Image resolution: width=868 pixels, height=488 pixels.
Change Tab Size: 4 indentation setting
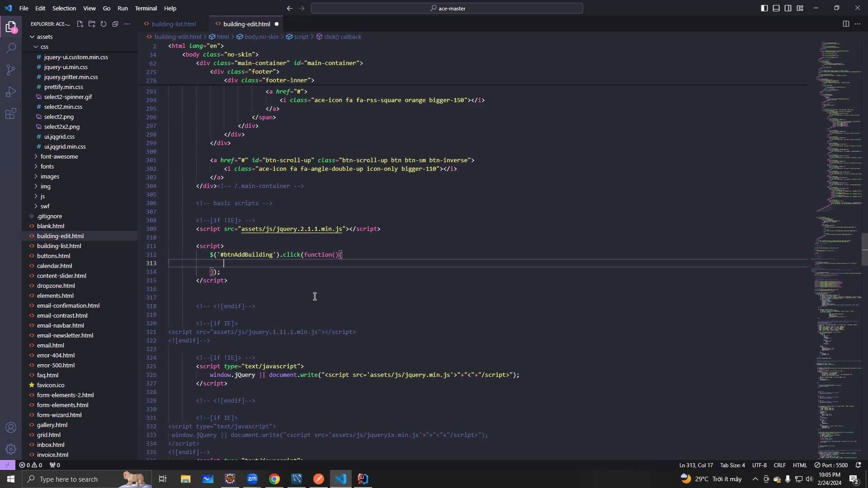tap(732, 465)
